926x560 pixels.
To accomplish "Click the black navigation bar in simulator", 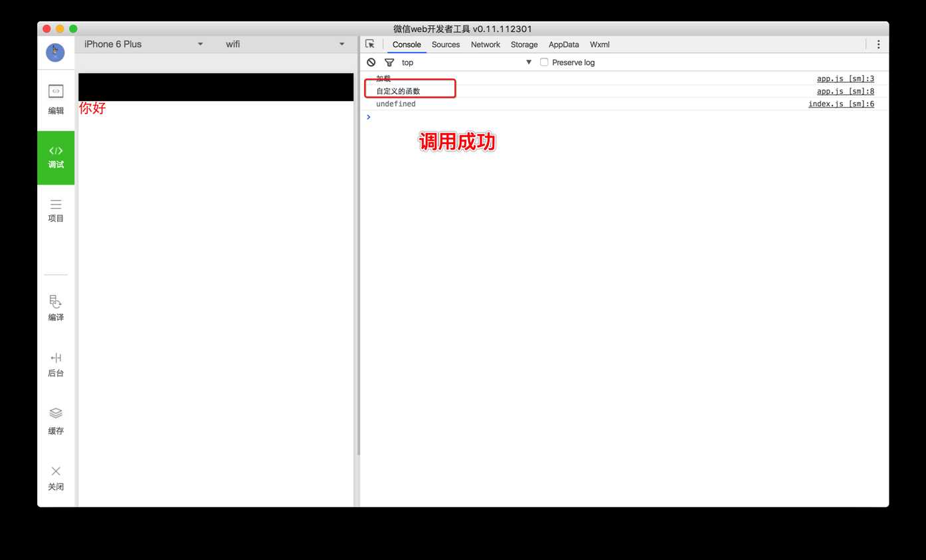I will (x=216, y=87).
